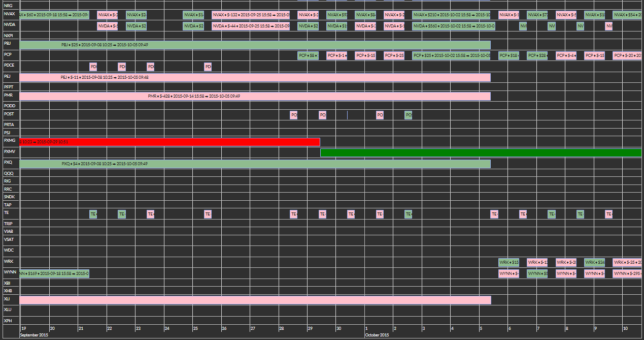
Task: Click the PCP $18 trade bar
Action: pyautogui.click(x=509, y=55)
